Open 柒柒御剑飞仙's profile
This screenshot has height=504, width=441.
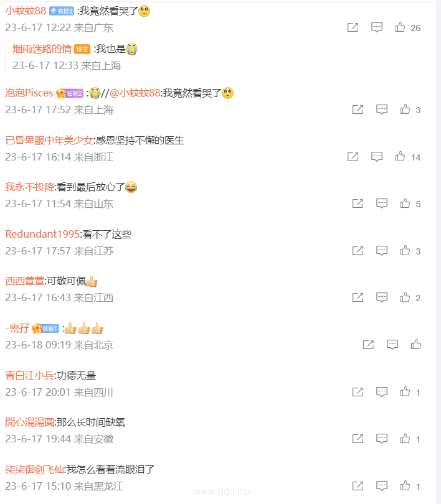coord(35,469)
